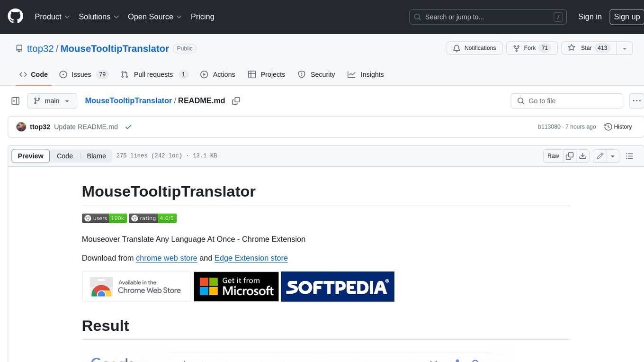The height and width of the screenshot is (362, 644).
Task: Open the file History
Action: click(618, 127)
